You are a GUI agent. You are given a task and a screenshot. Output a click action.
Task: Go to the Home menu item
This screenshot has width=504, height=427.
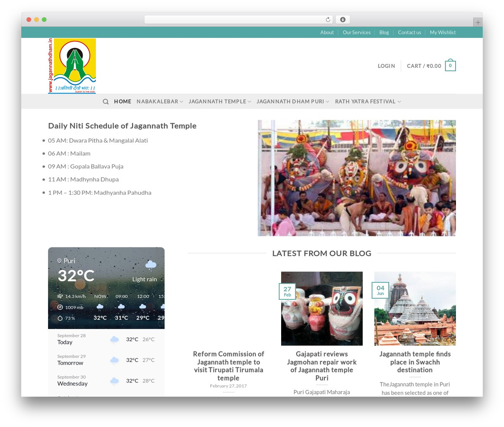(123, 102)
